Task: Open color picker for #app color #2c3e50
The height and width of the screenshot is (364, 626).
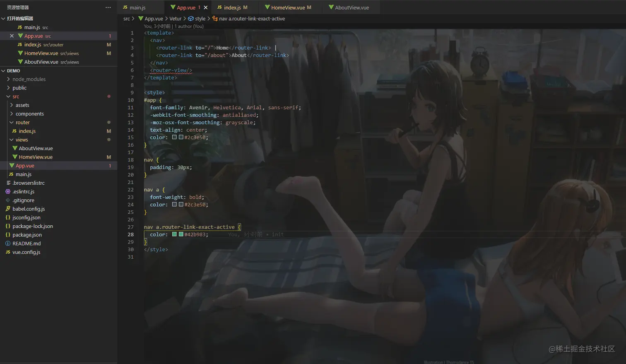Action: coord(181,137)
